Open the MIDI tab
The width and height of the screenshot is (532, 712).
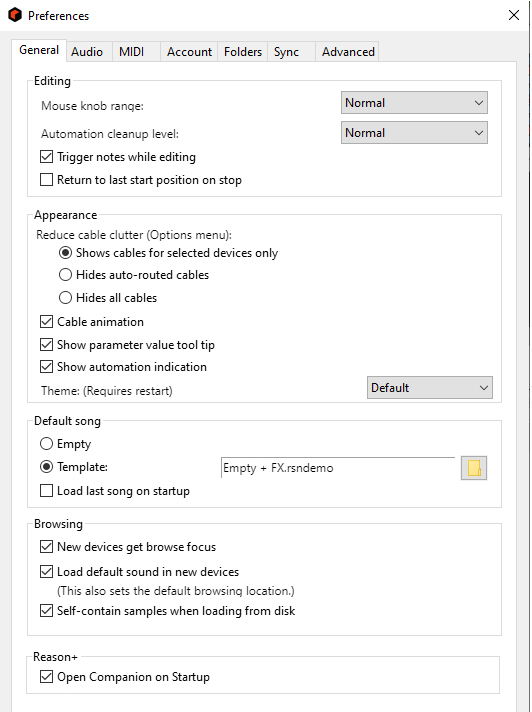click(x=132, y=52)
